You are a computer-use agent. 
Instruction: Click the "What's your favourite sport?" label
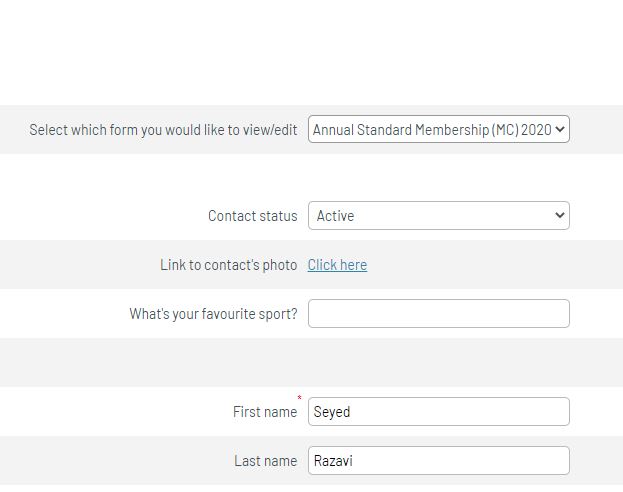pos(213,314)
